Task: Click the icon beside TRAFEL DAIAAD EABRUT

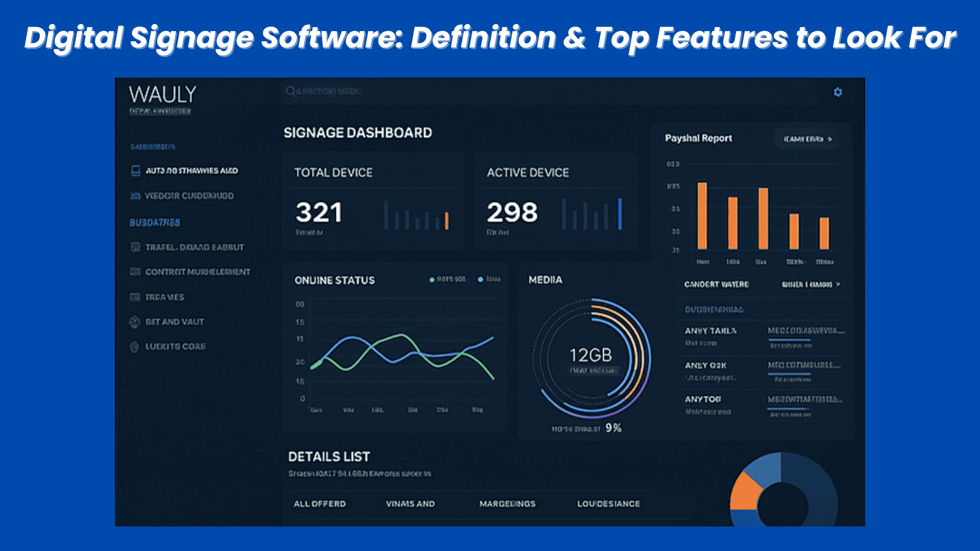Action: point(135,247)
